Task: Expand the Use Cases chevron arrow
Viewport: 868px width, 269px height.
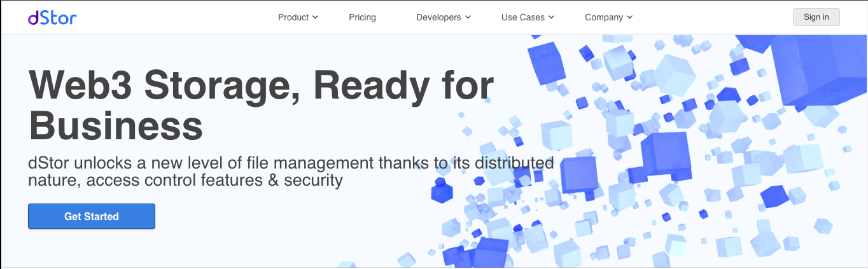Action: click(x=552, y=17)
